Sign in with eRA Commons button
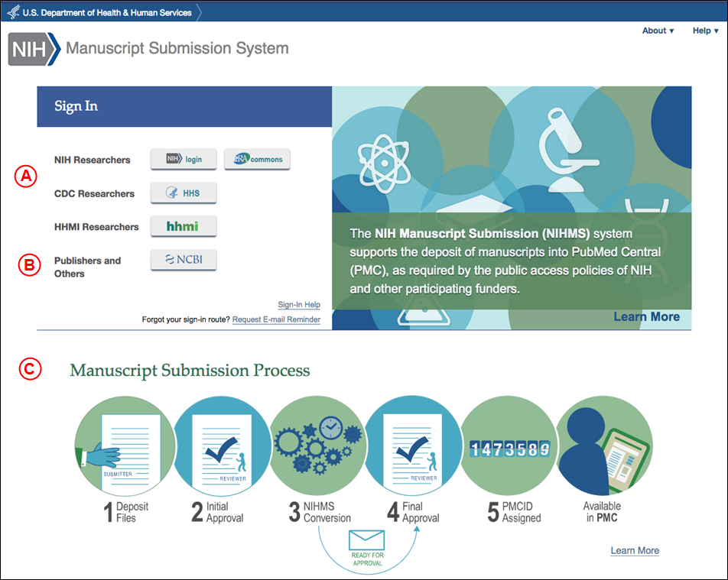Image resolution: width=728 pixels, height=580 pixels. (257, 159)
